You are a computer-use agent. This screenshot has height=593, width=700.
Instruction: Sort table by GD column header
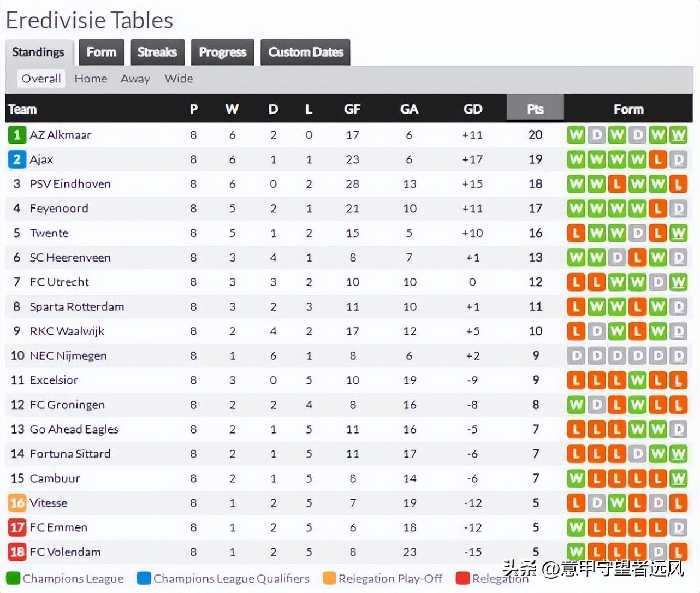[x=473, y=109]
